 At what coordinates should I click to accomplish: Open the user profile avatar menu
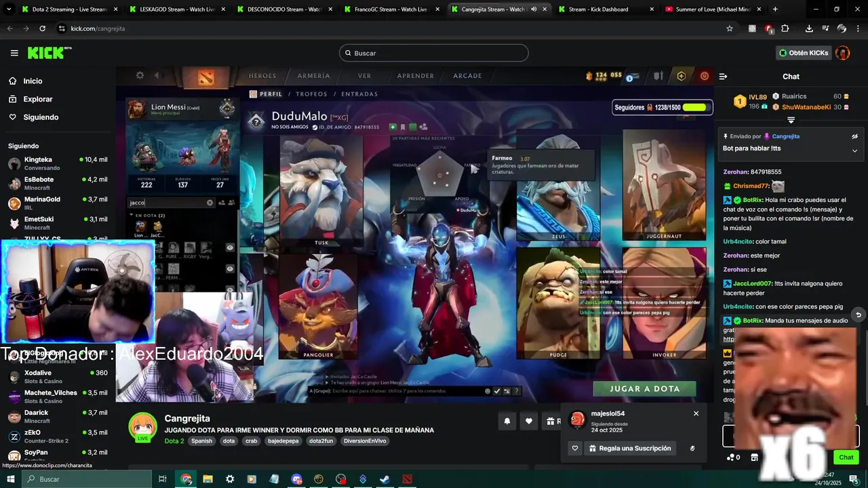pyautogui.click(x=842, y=53)
